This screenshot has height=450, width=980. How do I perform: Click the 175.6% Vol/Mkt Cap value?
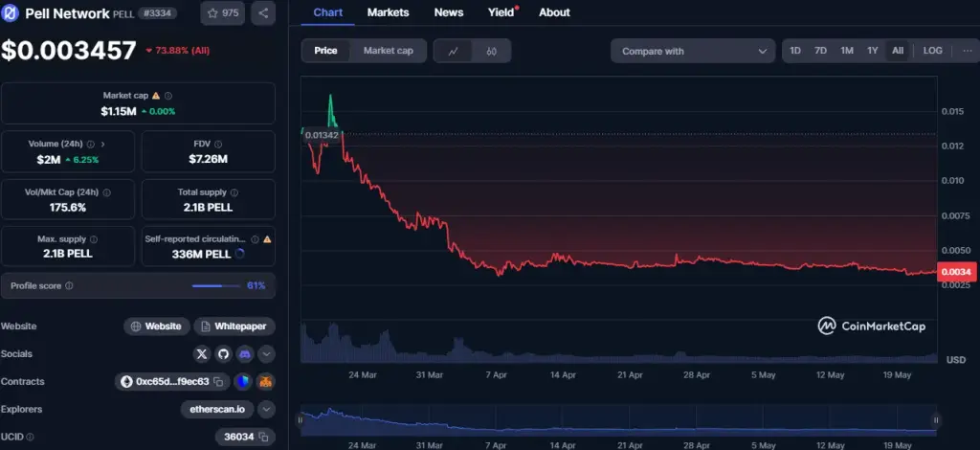68,207
